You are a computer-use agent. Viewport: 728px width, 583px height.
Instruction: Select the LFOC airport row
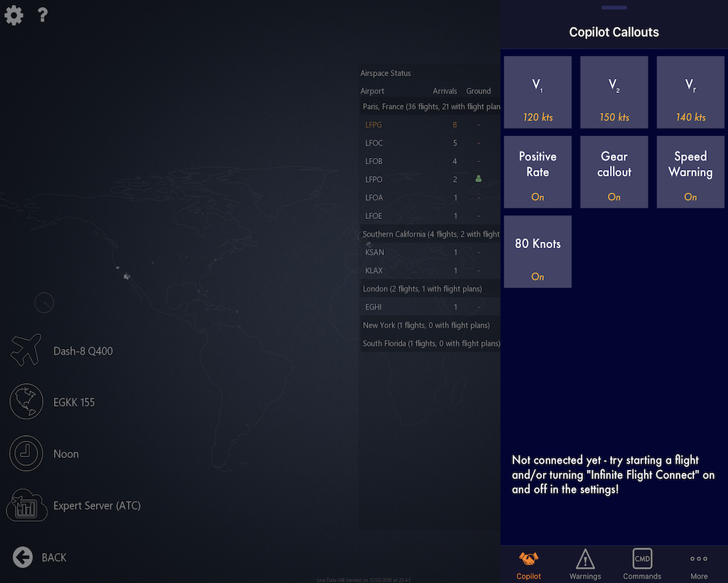[430, 143]
